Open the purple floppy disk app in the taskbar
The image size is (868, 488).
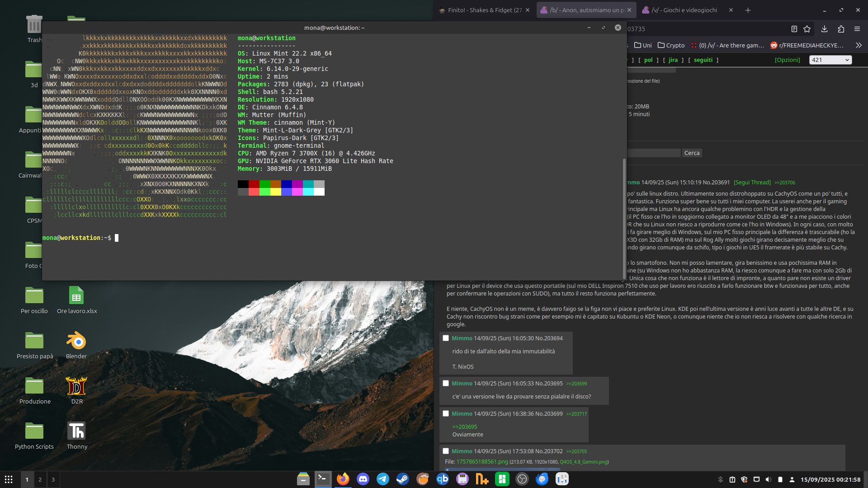[462, 479]
